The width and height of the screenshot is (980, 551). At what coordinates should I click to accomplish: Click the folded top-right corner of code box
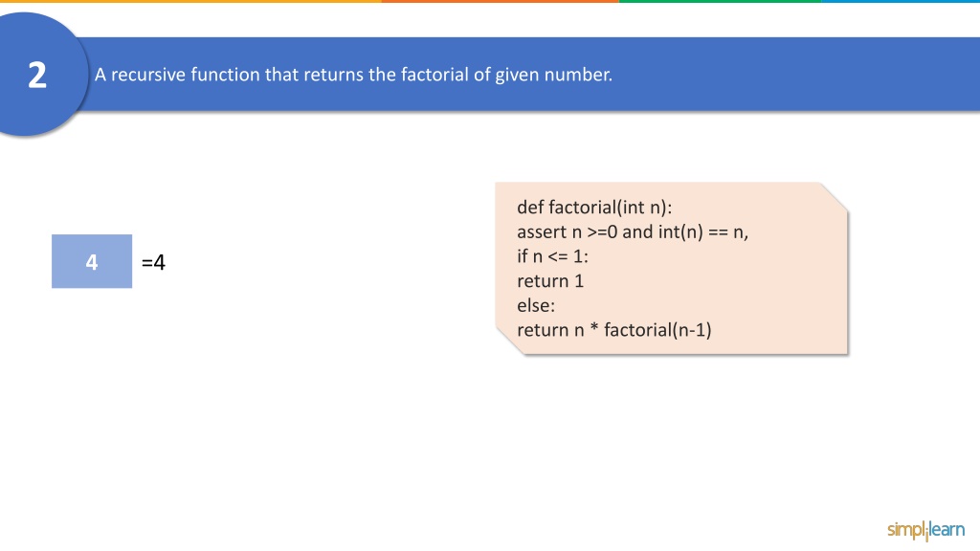point(834,195)
